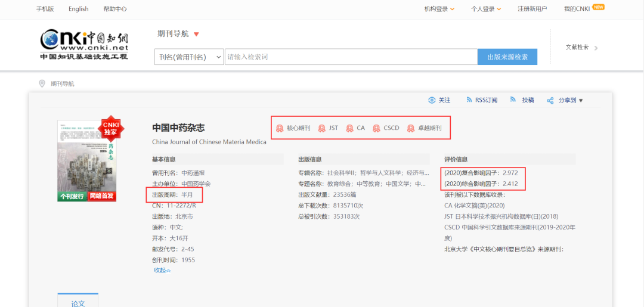Click the 出版文献量：23536篇 row
The width and height of the screenshot is (644, 307).
[x=327, y=194]
